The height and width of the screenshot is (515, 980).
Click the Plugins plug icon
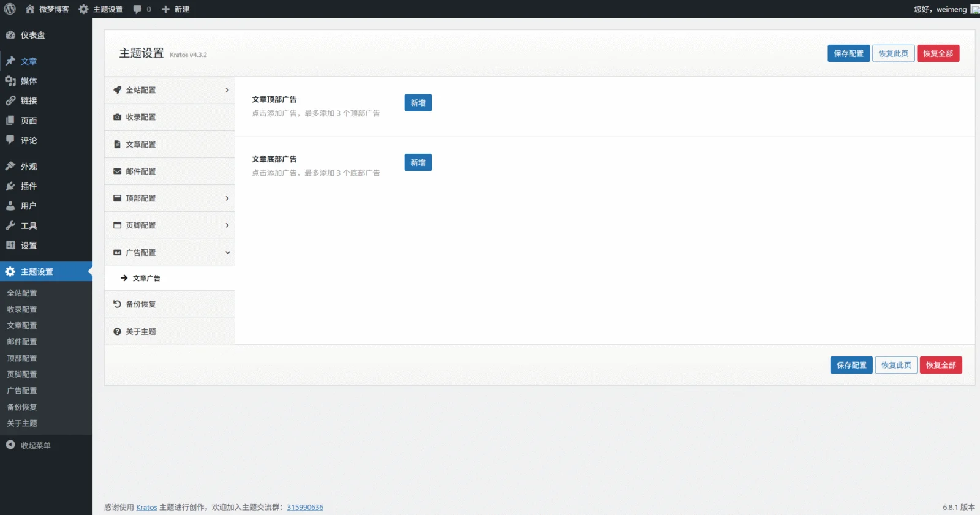tap(10, 186)
